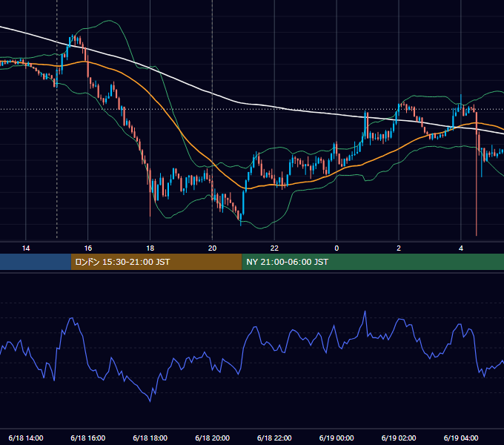Click hour label 18 on price chart axis
Image resolution: width=504 pixels, height=445 pixels.
point(150,248)
